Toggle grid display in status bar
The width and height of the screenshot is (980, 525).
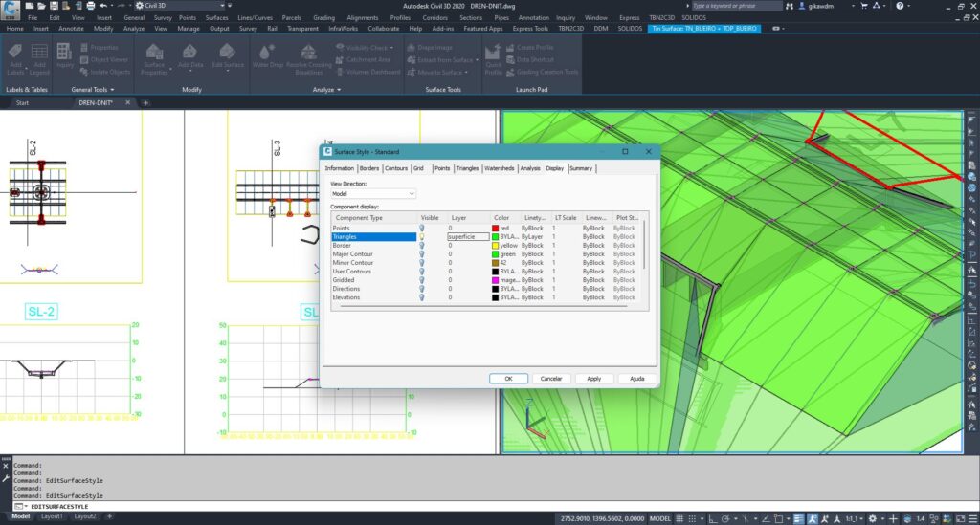pyautogui.click(x=679, y=518)
